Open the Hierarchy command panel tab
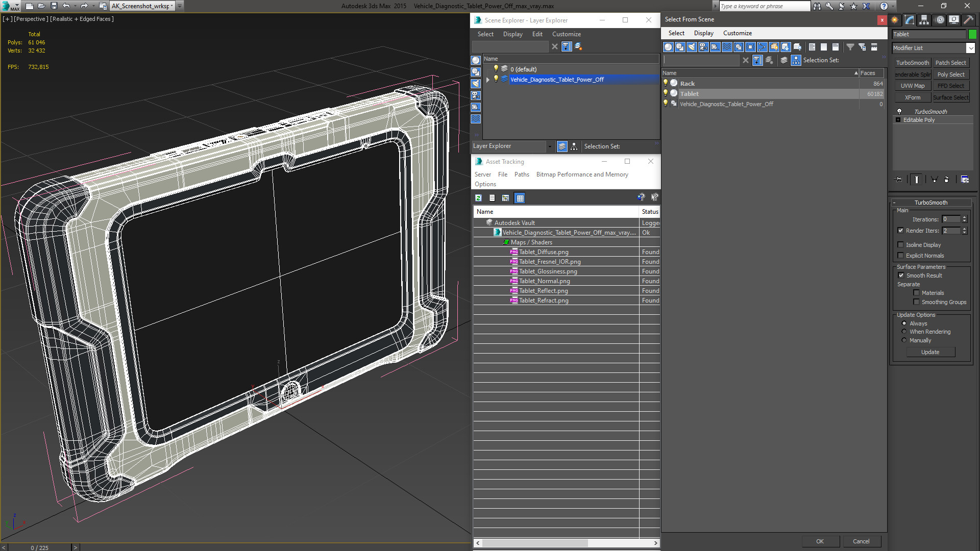The height and width of the screenshot is (551, 980). coord(924,20)
